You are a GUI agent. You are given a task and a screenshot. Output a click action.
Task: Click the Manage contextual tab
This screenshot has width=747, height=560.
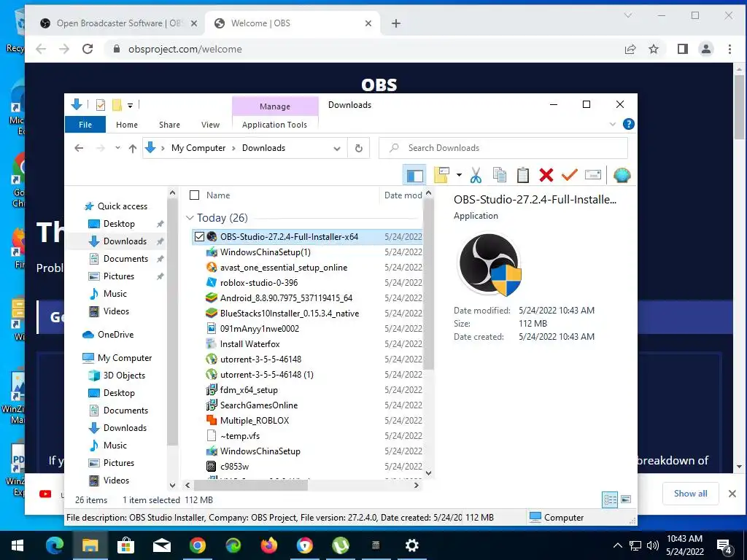point(275,106)
